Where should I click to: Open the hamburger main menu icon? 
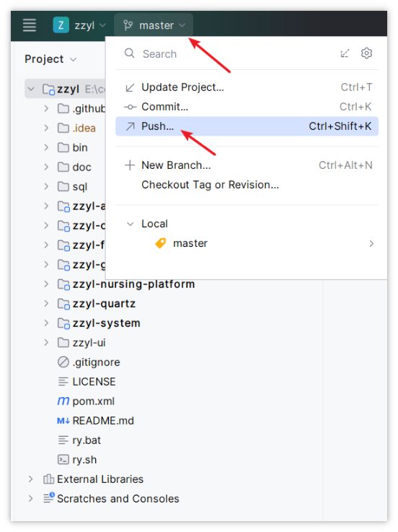(29, 25)
